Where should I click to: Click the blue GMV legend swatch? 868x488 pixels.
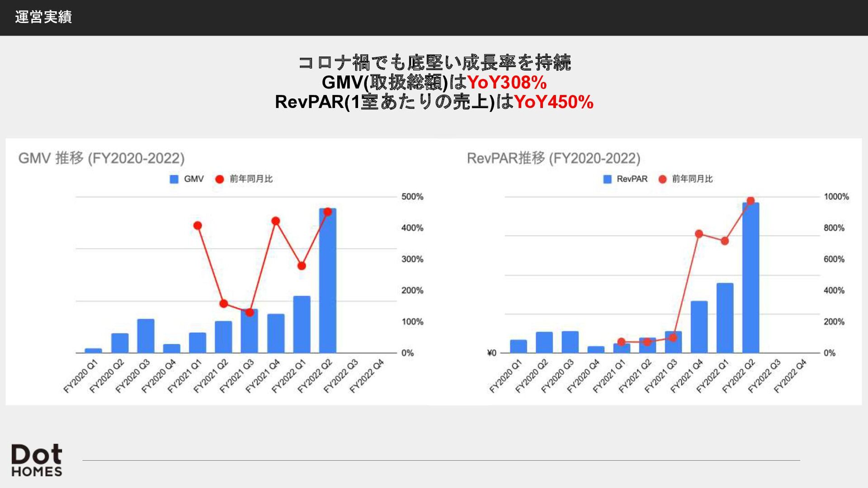pyautogui.click(x=174, y=179)
